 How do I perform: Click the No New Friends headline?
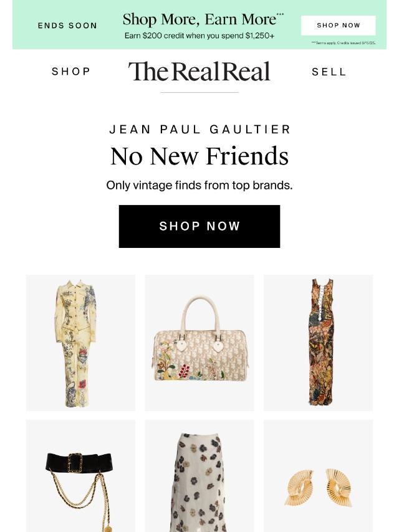click(199, 156)
